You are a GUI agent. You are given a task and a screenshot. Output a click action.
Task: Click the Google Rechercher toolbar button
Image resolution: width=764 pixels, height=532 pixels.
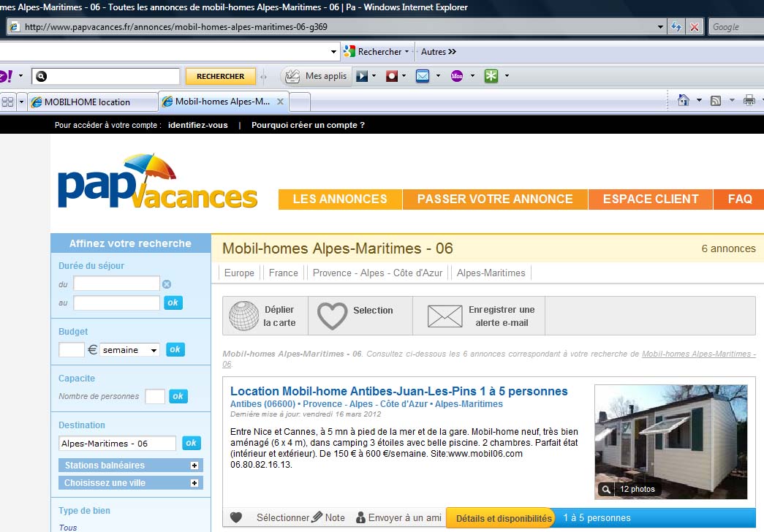pos(377,52)
